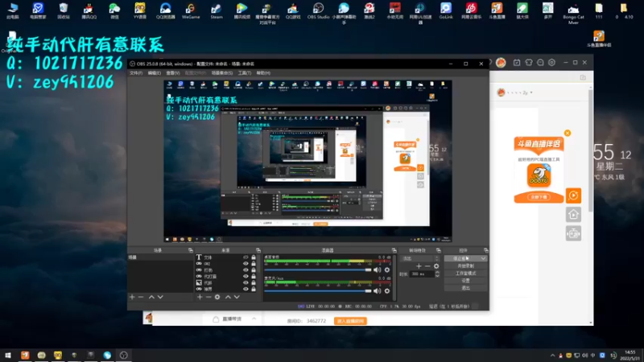The width and height of the screenshot is (644, 362).
Task: Open source properties gear in Sources panel
Action: pyautogui.click(x=217, y=297)
